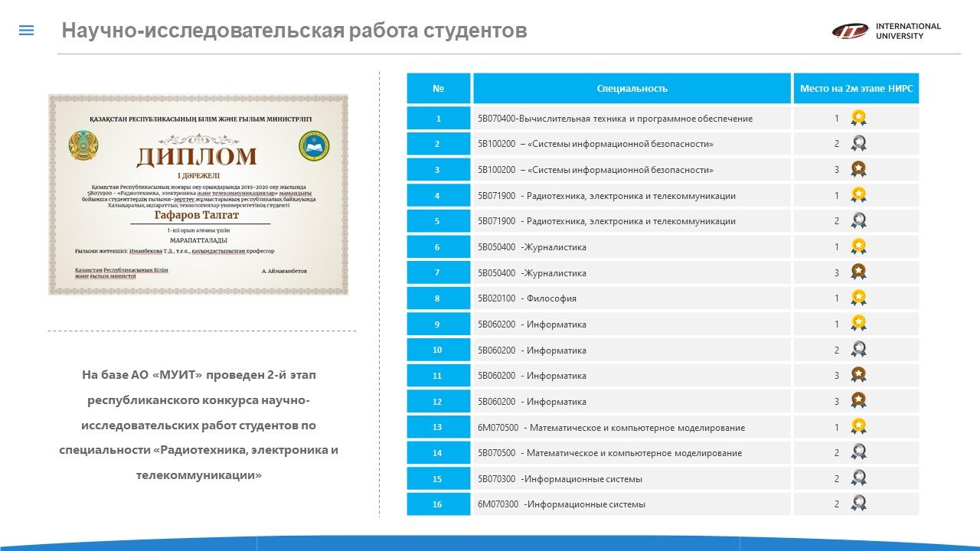Click the ministry seal on the diploma
The height and width of the screenshot is (551, 980).
tap(314, 145)
